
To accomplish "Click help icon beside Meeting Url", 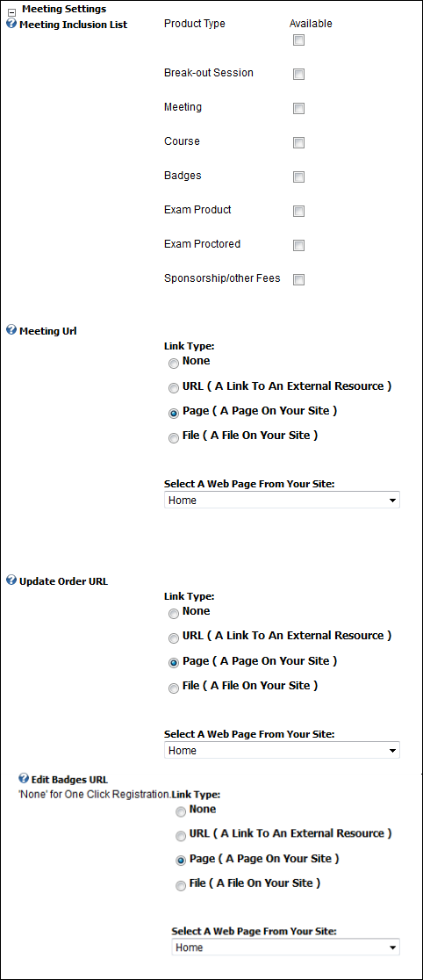I will coord(11,330).
